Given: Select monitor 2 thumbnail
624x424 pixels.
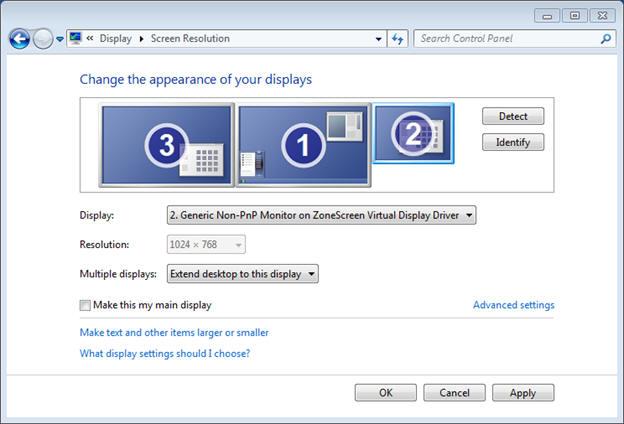Looking at the screenshot, I should click(x=413, y=133).
